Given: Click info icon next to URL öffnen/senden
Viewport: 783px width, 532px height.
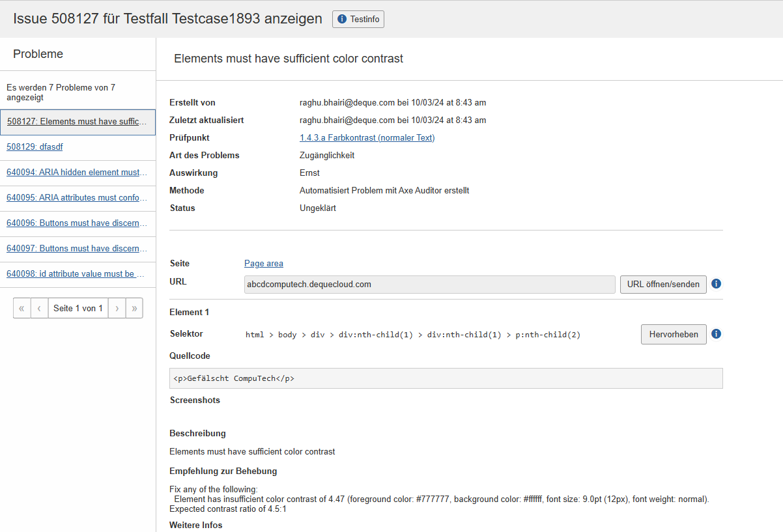Looking at the screenshot, I should tap(716, 284).
